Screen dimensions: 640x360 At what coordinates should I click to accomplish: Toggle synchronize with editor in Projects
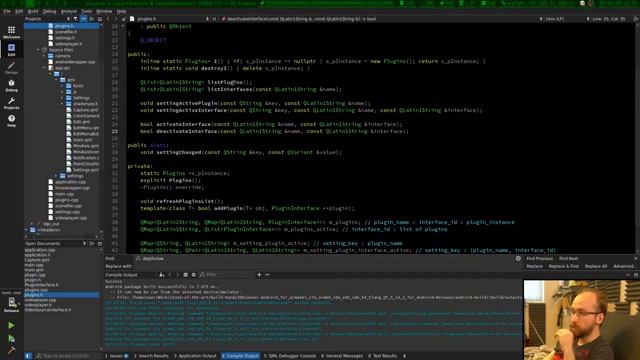tap(84, 19)
